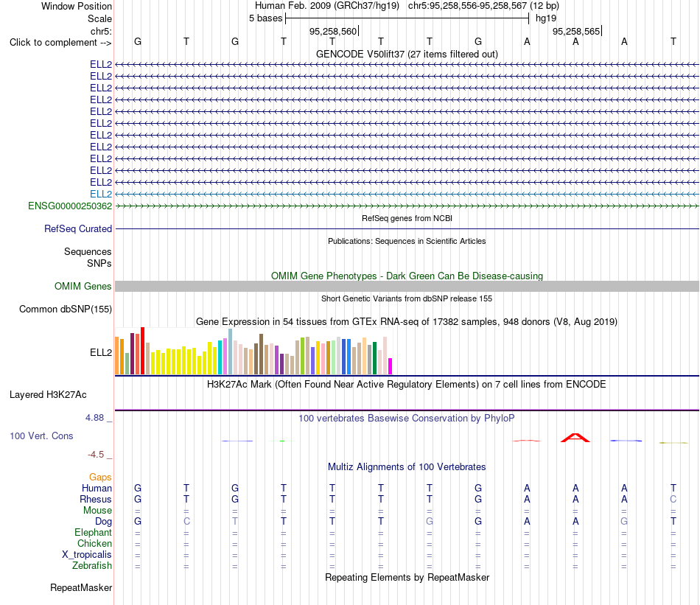Click the RepeatMasker track label
700x605 pixels.
click(x=81, y=587)
